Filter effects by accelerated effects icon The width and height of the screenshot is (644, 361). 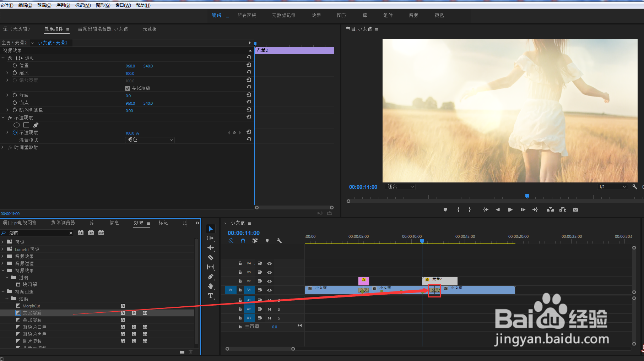click(81, 233)
